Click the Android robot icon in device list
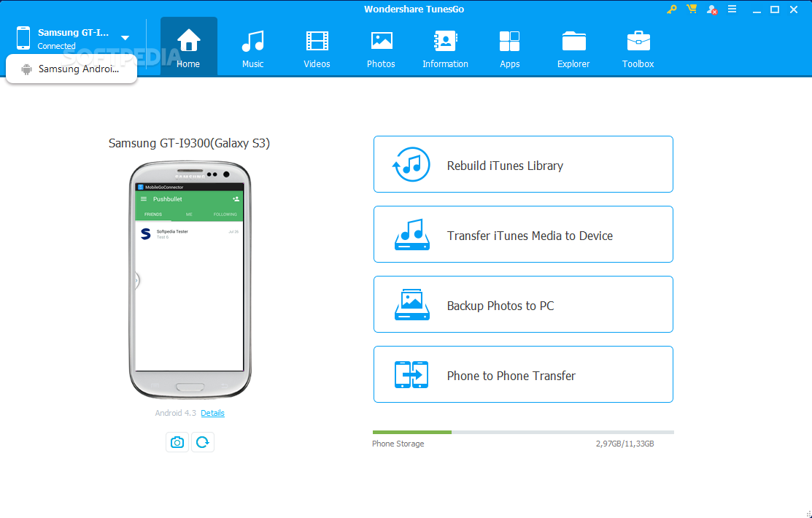 [26, 69]
